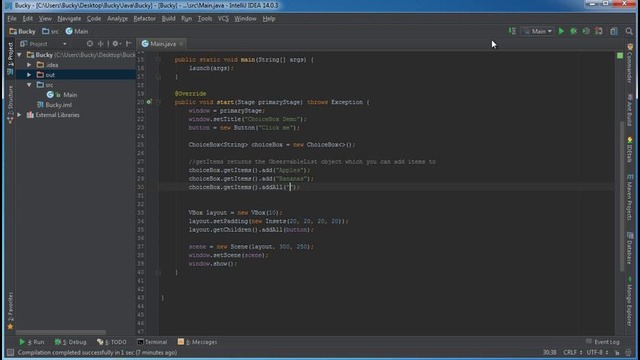Image resolution: width=640 pixels, height=360 pixels.
Task: Open Project Structure from toolbar icon
Action: click(x=614, y=31)
